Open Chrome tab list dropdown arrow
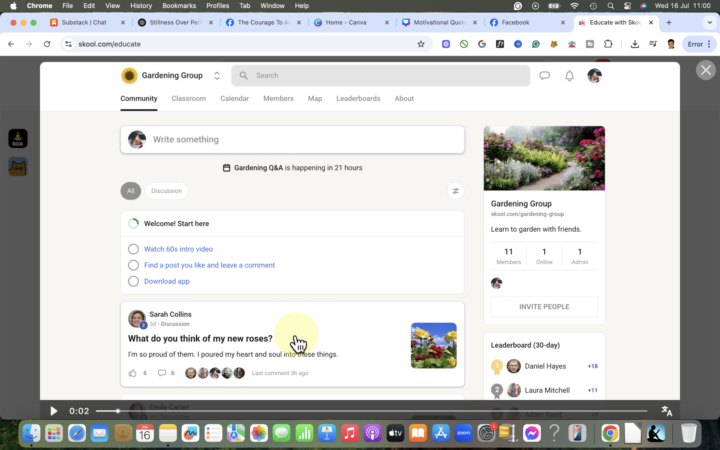720x450 pixels. click(x=709, y=22)
